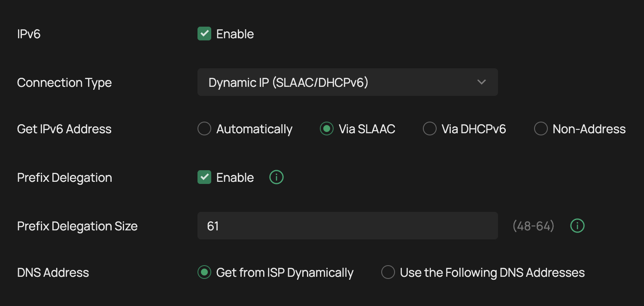Select Via DHCPv6 for IPv6 address
The height and width of the screenshot is (306, 644).
point(430,129)
